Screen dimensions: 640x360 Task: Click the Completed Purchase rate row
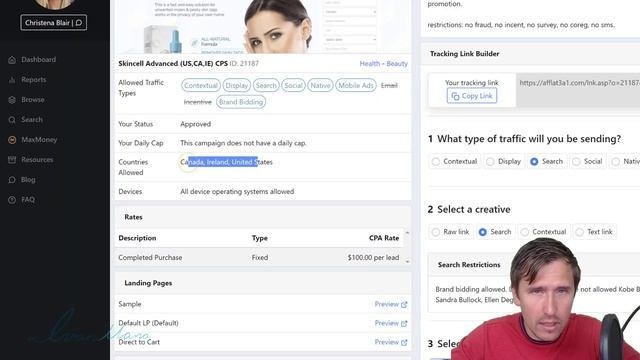point(259,258)
